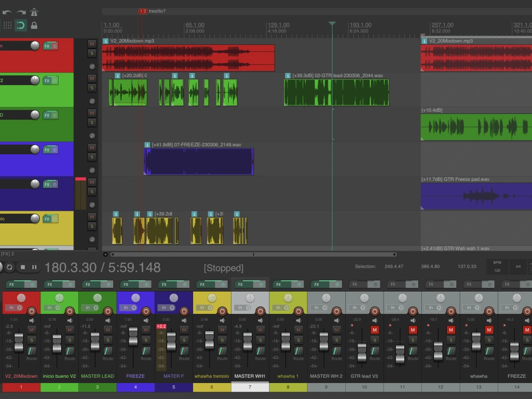
Task: Mute the red track in track panel
Action: coord(92,44)
